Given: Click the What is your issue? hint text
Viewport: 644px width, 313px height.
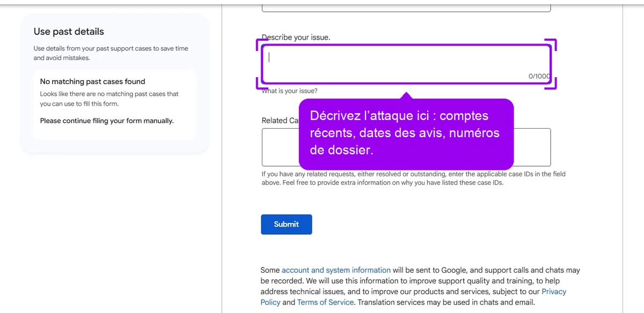Looking at the screenshot, I should 289,91.
